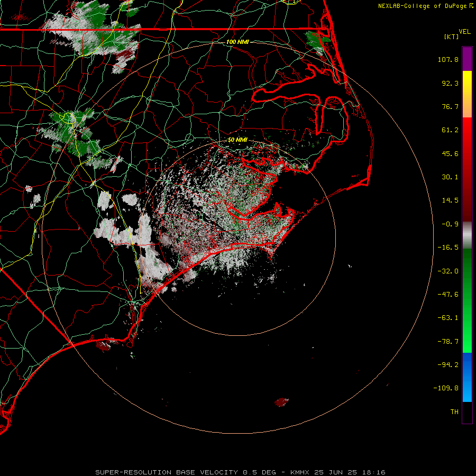The image size is (476, 476).
Task: Click the -78.7 velocity scale value
Action: pyautogui.click(x=448, y=342)
